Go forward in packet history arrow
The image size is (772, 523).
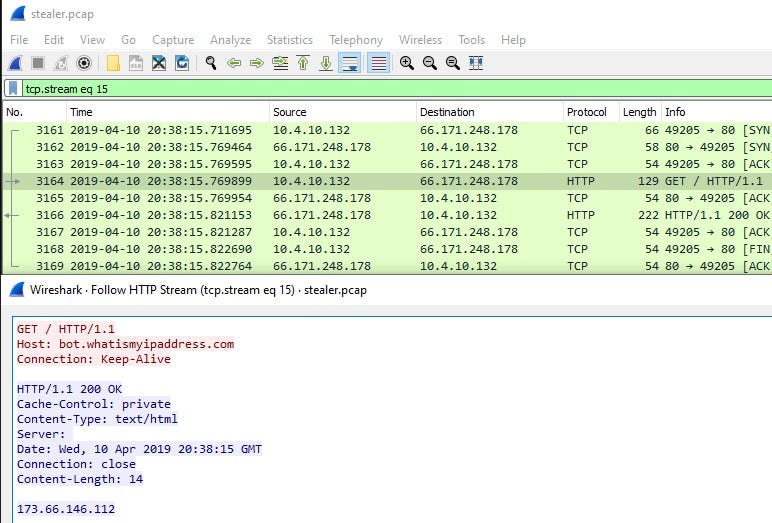(257, 63)
